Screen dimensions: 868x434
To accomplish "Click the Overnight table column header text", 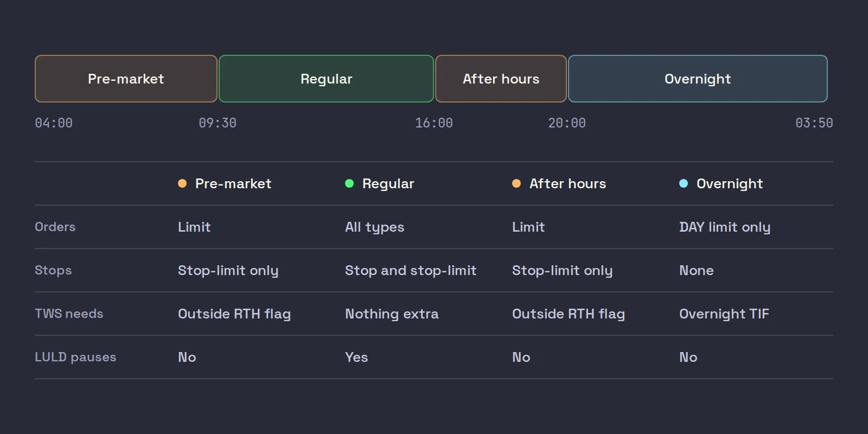I will coord(730,184).
